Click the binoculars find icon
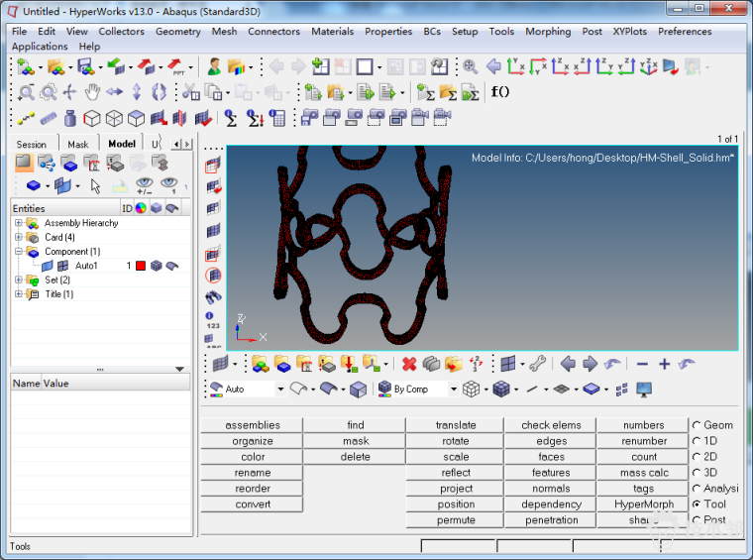The image size is (753, 560). click(x=212, y=295)
